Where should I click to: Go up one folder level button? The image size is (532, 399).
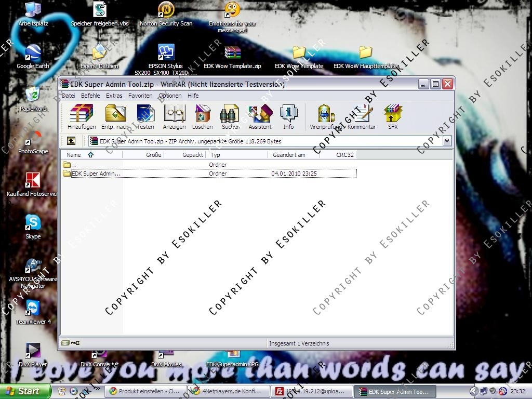pyautogui.click(x=71, y=141)
